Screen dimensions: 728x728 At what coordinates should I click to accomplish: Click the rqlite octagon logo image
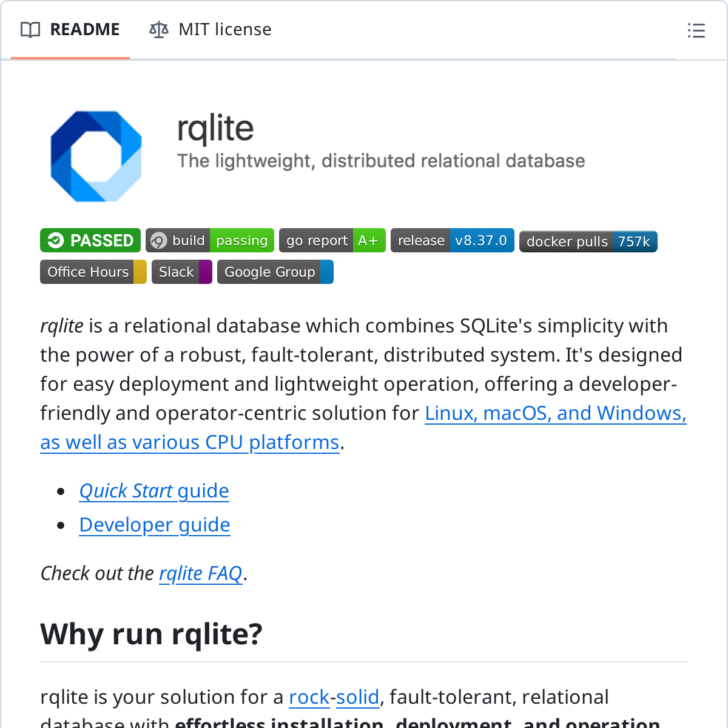[96, 157]
